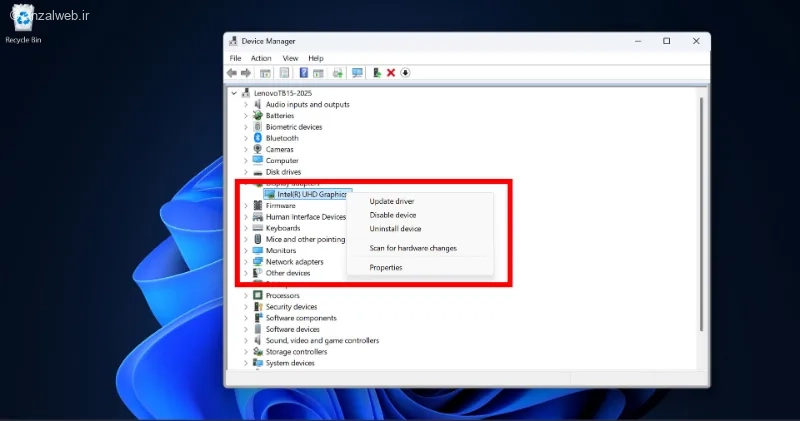Expand the Processors category arrow

click(246, 296)
